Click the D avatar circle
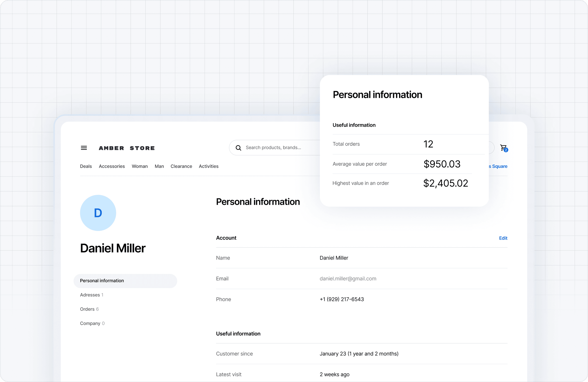The height and width of the screenshot is (382, 588). tap(98, 213)
